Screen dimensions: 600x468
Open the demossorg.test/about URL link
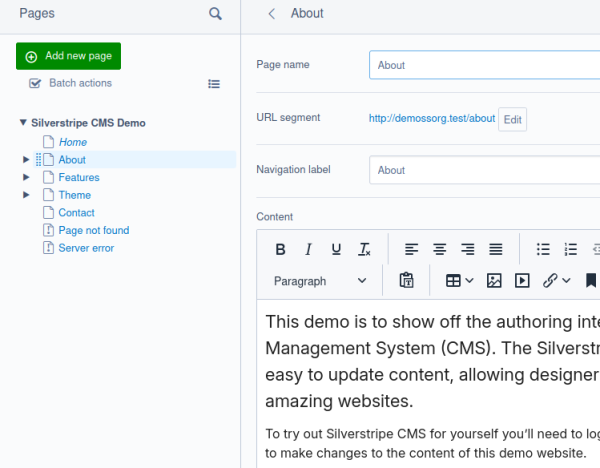[x=432, y=118]
